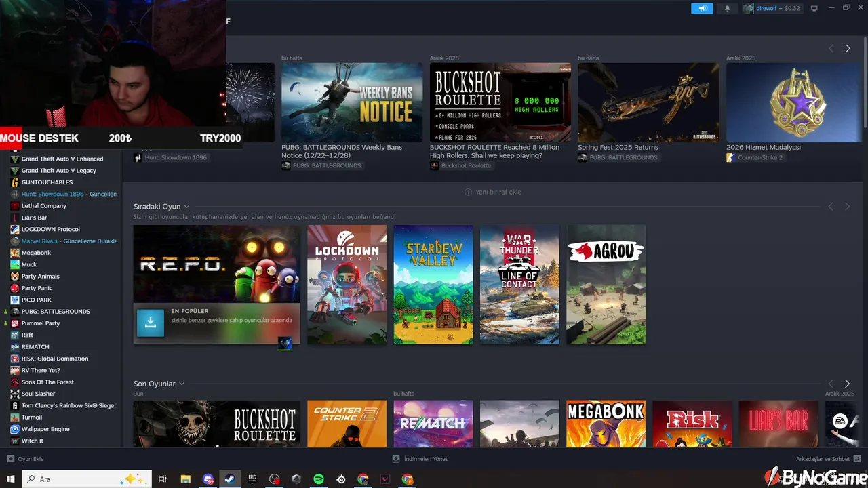Open the R.E.P.O. game banner
This screenshot has width=868, height=488.
(x=217, y=264)
